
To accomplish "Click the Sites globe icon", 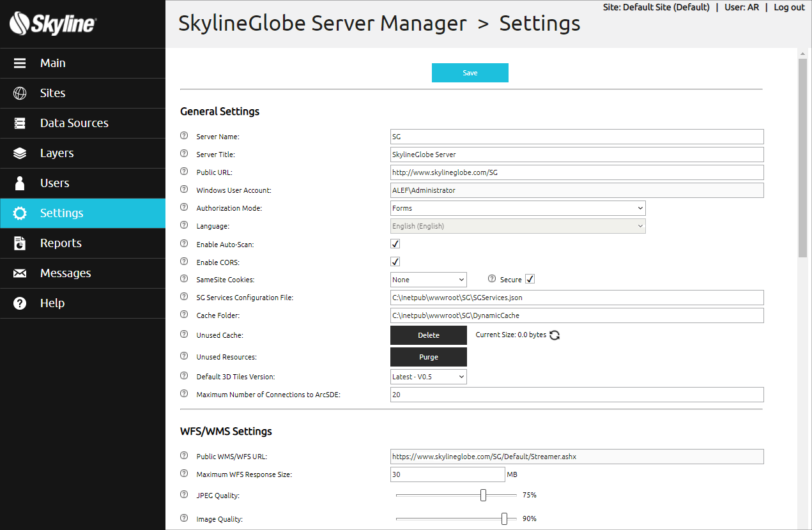I will pyautogui.click(x=20, y=93).
